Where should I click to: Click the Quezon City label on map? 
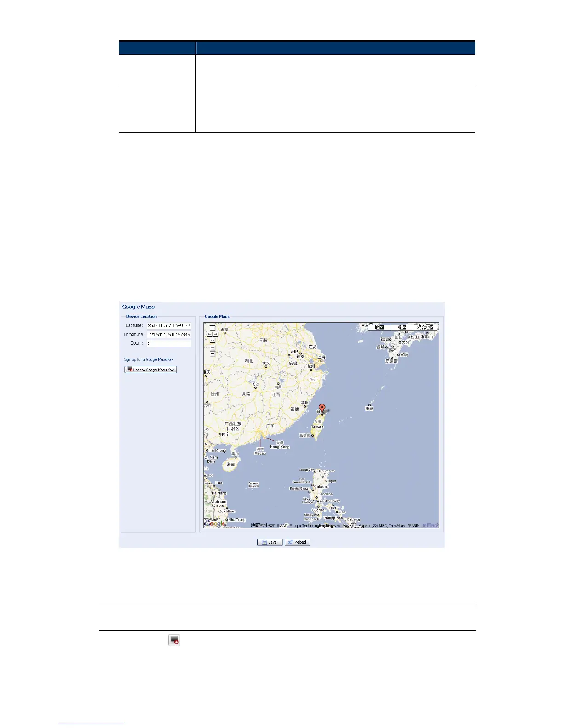pyautogui.click(x=330, y=501)
